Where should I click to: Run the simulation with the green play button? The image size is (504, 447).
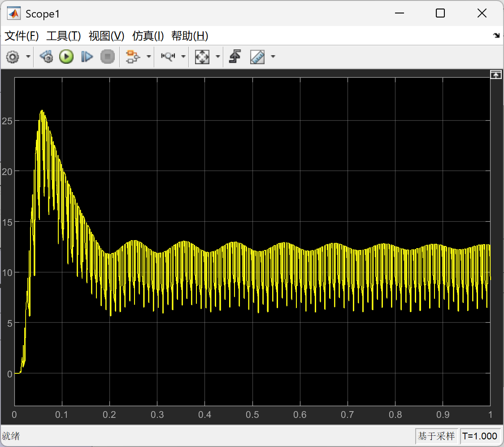(x=66, y=57)
